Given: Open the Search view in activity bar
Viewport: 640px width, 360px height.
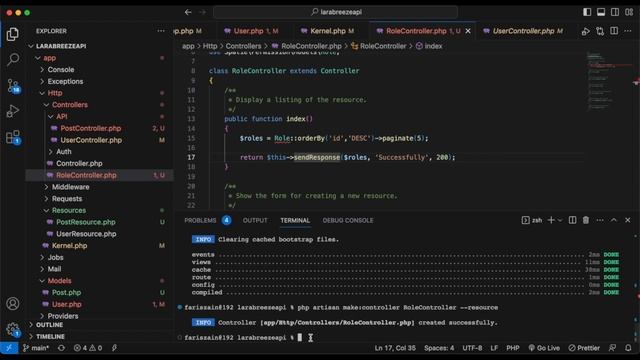Looking at the screenshot, I should [x=13, y=60].
